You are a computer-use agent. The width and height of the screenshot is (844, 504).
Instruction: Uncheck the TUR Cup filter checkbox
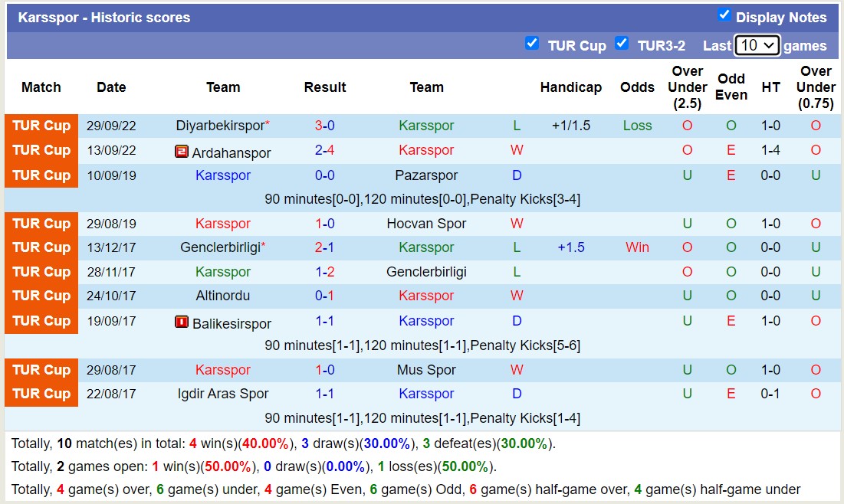pyautogui.click(x=532, y=44)
